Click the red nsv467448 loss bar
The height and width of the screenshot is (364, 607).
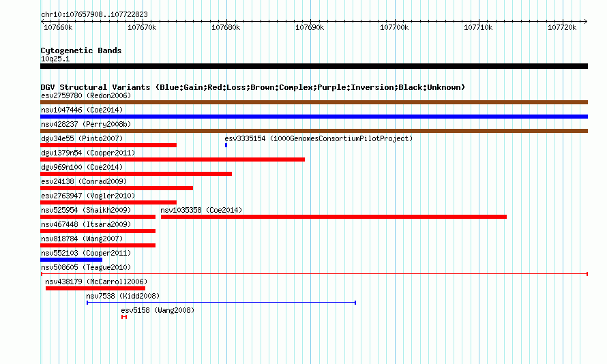[98, 231]
